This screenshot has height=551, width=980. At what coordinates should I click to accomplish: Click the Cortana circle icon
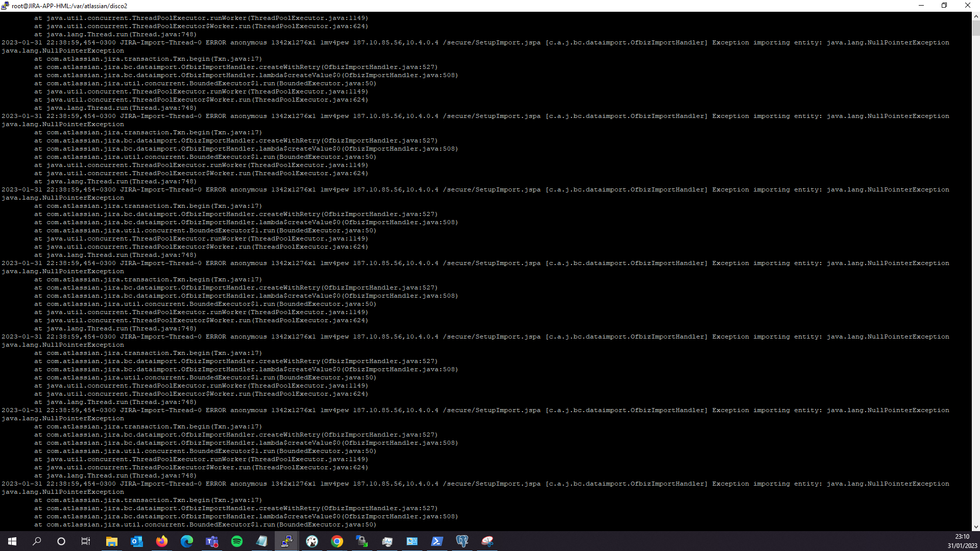(x=61, y=541)
